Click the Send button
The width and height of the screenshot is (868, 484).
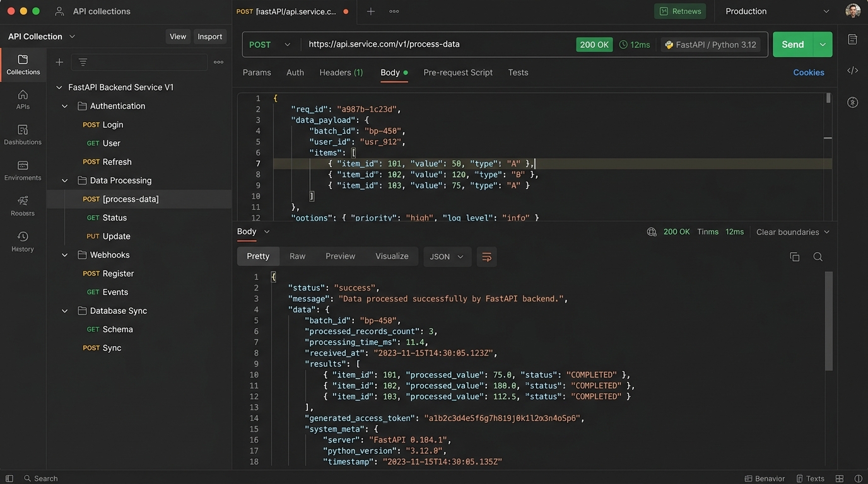click(x=793, y=45)
